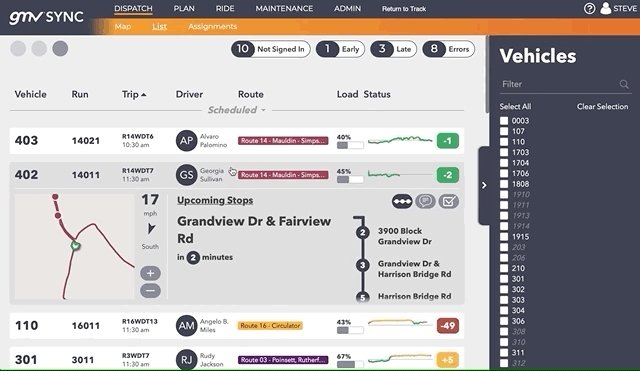Check the vehicle 303 checkbox
This screenshot has width=640, height=371.
(504, 300)
